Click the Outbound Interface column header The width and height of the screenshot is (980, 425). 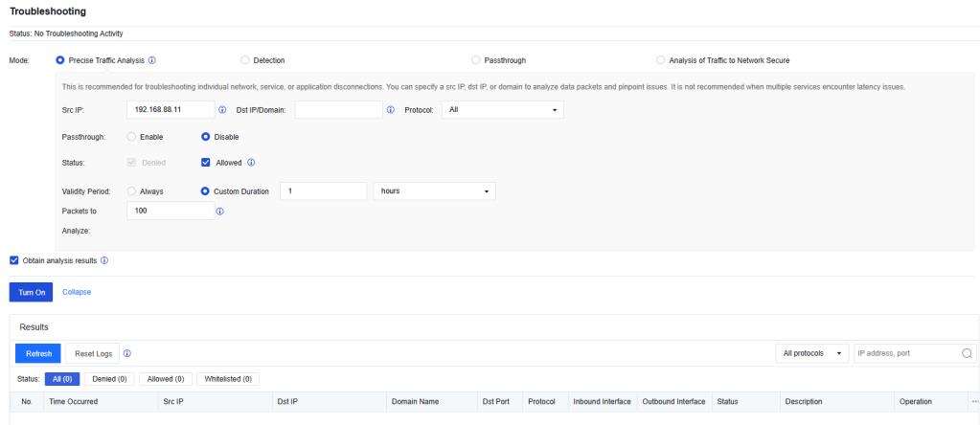(x=673, y=401)
